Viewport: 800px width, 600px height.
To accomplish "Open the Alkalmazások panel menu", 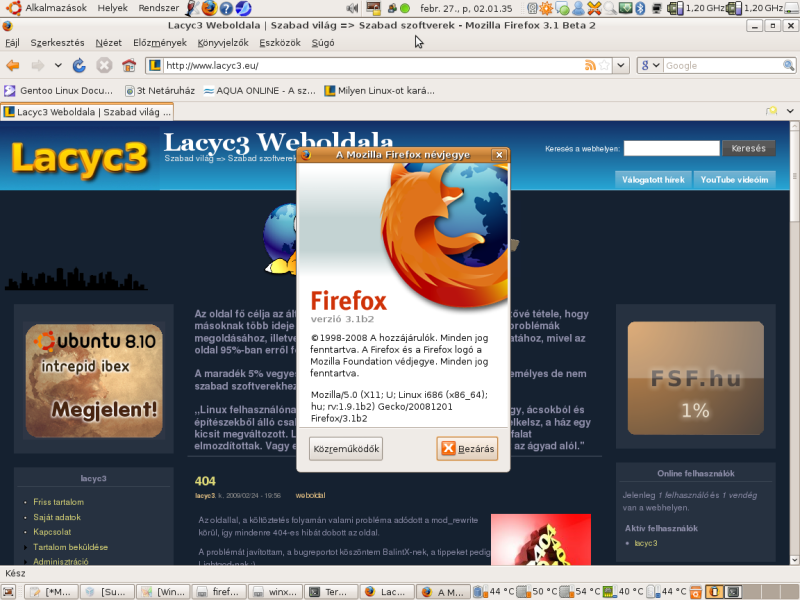I will coord(56,8).
